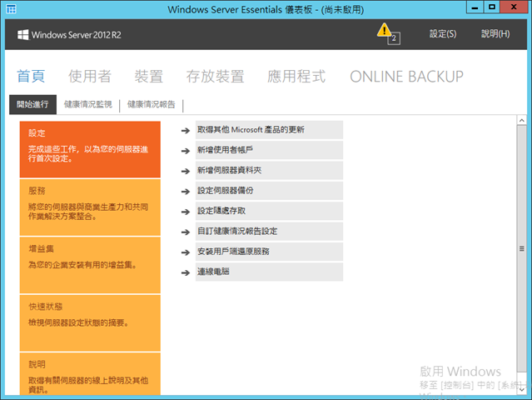Click the dashboard app icon in title bar
Image resolution: width=532 pixels, height=400 pixels.
click(11, 9)
